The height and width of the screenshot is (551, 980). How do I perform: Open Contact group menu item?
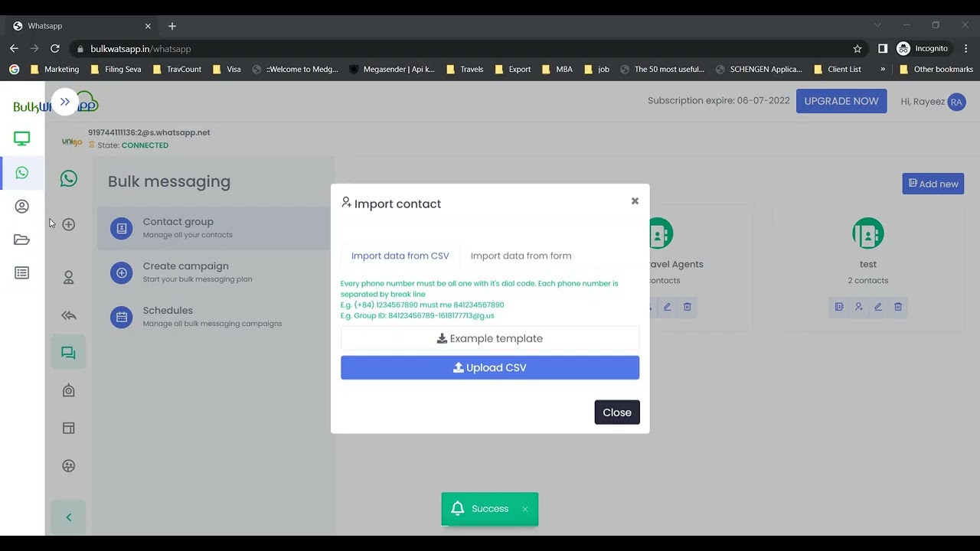tap(214, 228)
